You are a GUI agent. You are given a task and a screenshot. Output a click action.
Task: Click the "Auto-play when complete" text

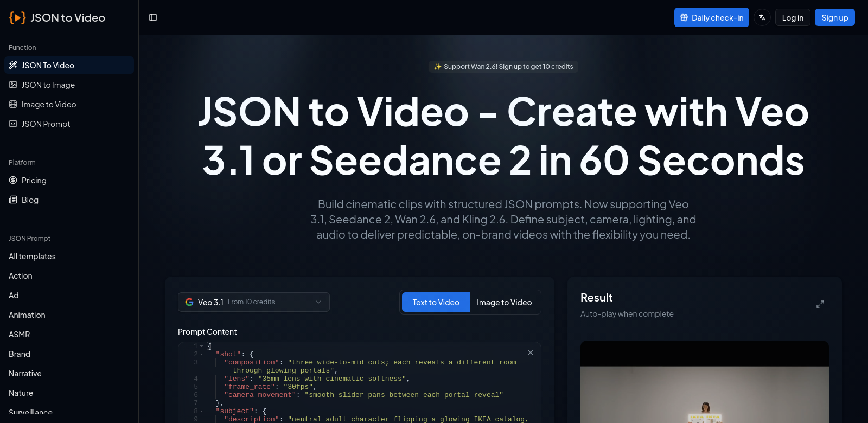[x=627, y=314]
